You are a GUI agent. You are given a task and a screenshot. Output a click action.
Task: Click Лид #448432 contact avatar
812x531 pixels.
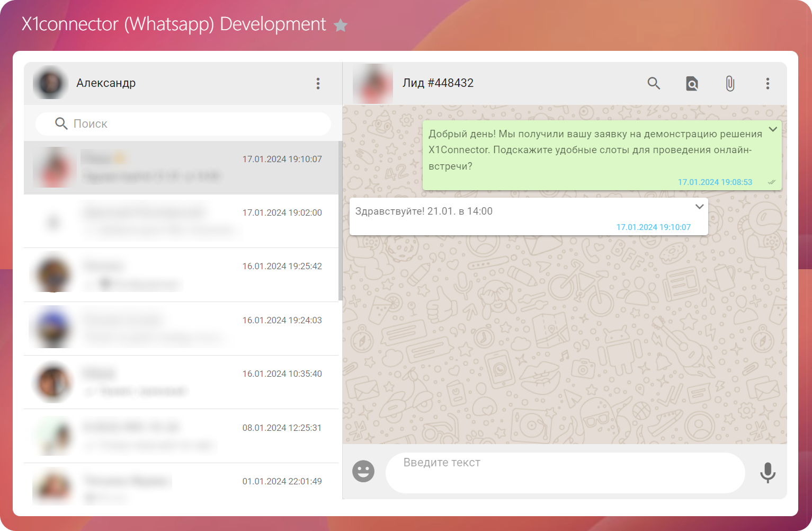373,83
